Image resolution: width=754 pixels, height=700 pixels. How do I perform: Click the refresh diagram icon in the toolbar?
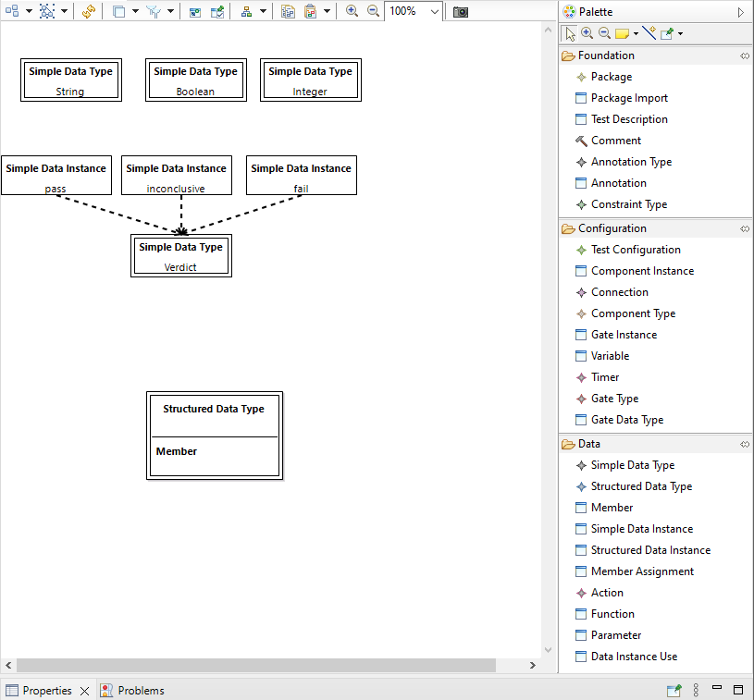click(90, 12)
